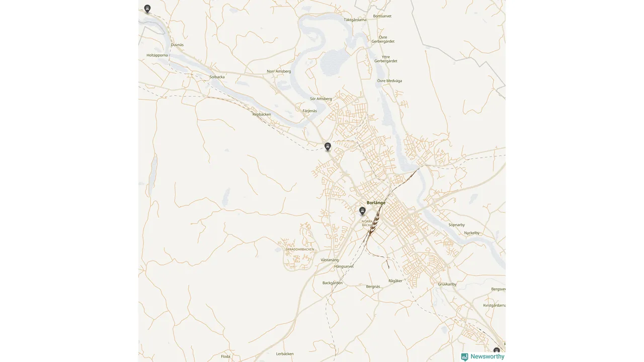Click the Övre Medväga label
This screenshot has width=644, height=362.
pos(390,80)
